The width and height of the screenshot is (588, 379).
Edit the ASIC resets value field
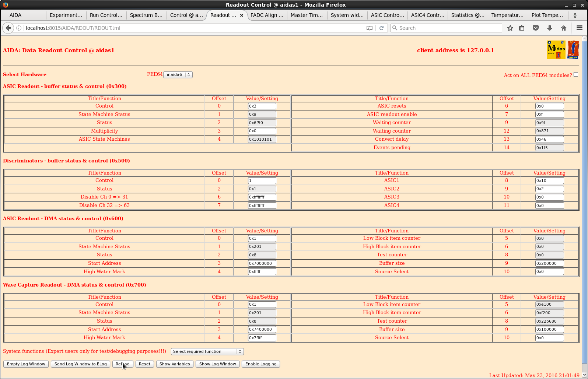(x=549, y=106)
